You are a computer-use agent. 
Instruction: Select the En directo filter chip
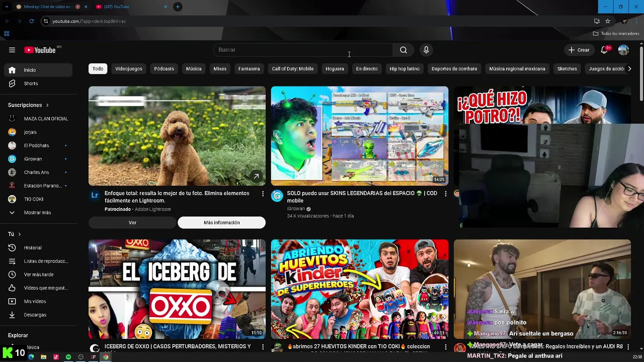point(367,69)
